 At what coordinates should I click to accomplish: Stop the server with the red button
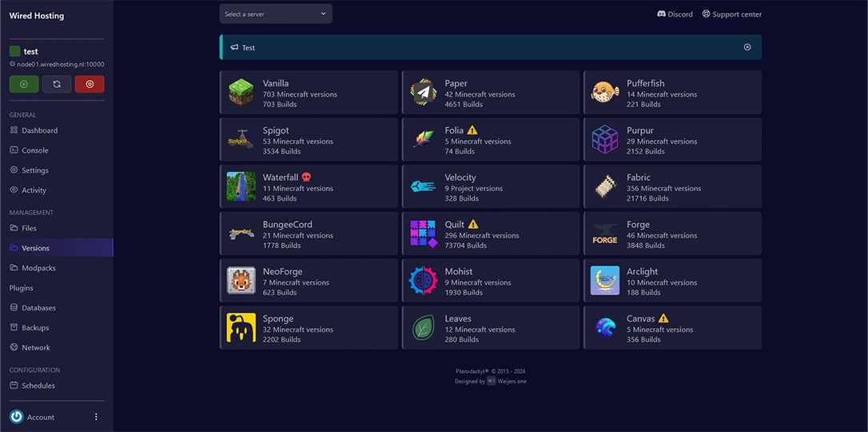[x=90, y=84]
